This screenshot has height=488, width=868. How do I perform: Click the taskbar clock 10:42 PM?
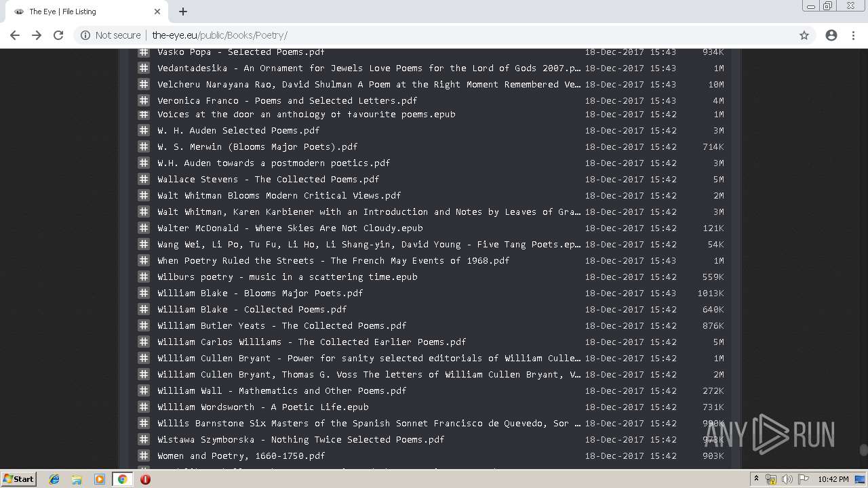833,479
